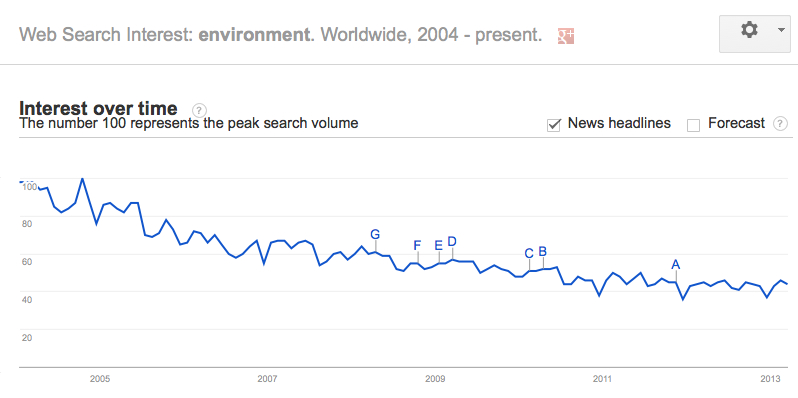Click the News headlines label text
This screenshot has height=398, width=798.
619,123
